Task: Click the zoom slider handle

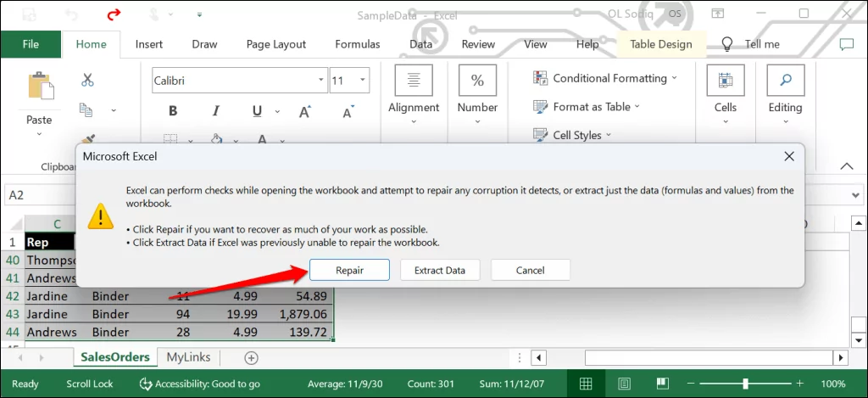Action: 746,384
